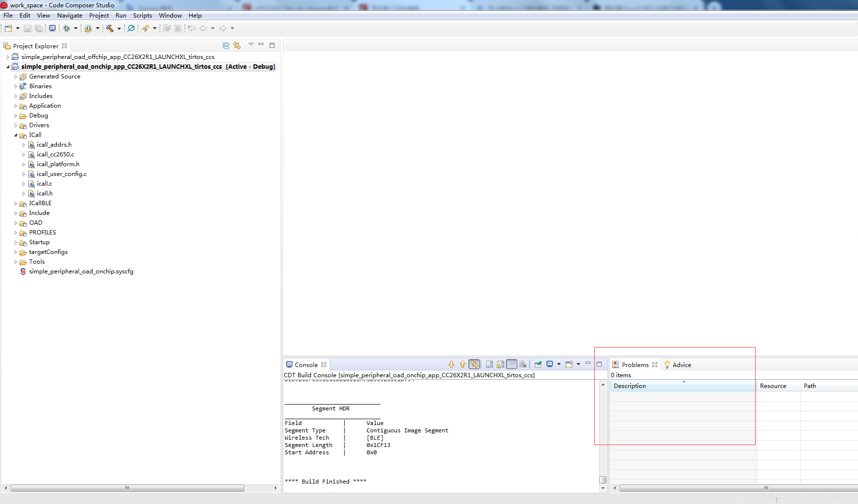858x504 pixels.
Task: Click the Flash load icon
Action: pyautogui.click(x=88, y=28)
